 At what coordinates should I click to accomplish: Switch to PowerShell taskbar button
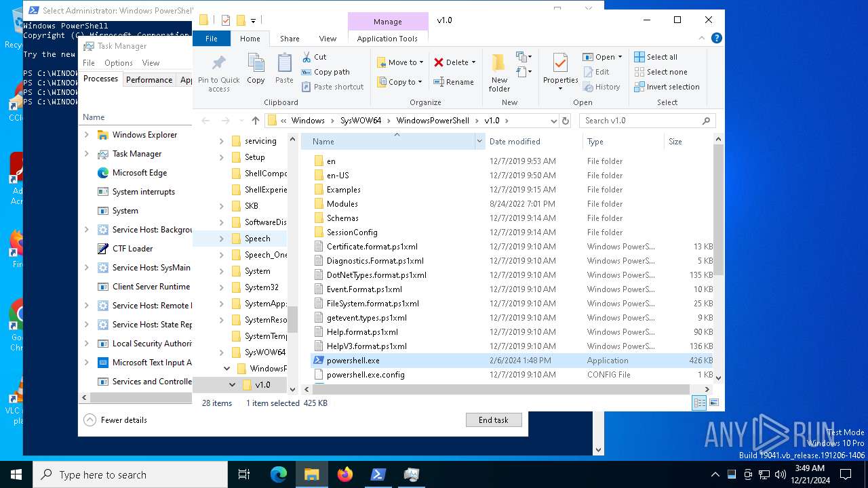click(x=378, y=474)
